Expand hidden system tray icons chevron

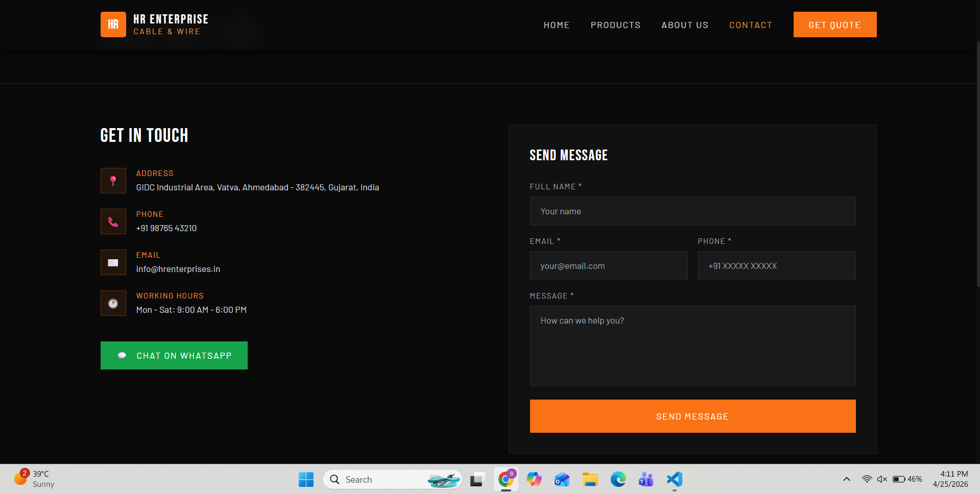click(846, 479)
